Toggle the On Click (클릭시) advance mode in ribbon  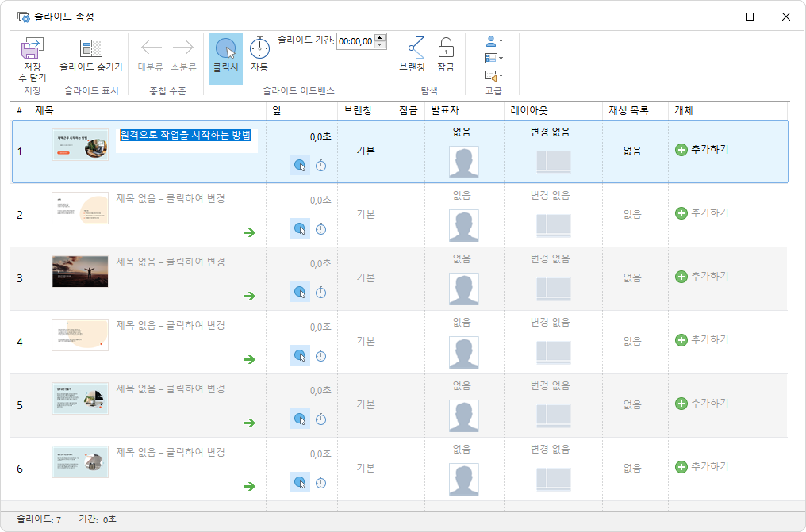[x=226, y=49]
